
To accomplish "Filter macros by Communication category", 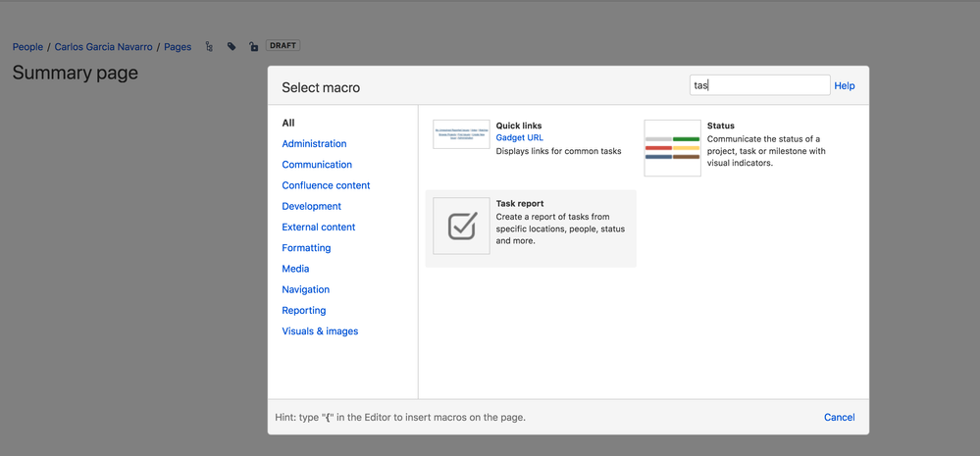I will click(317, 165).
